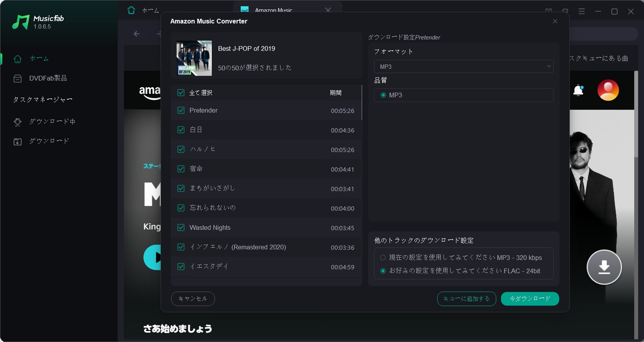Uncheck the イエスタデイ track checkbox
This screenshot has width=644, height=342.
pos(181,267)
